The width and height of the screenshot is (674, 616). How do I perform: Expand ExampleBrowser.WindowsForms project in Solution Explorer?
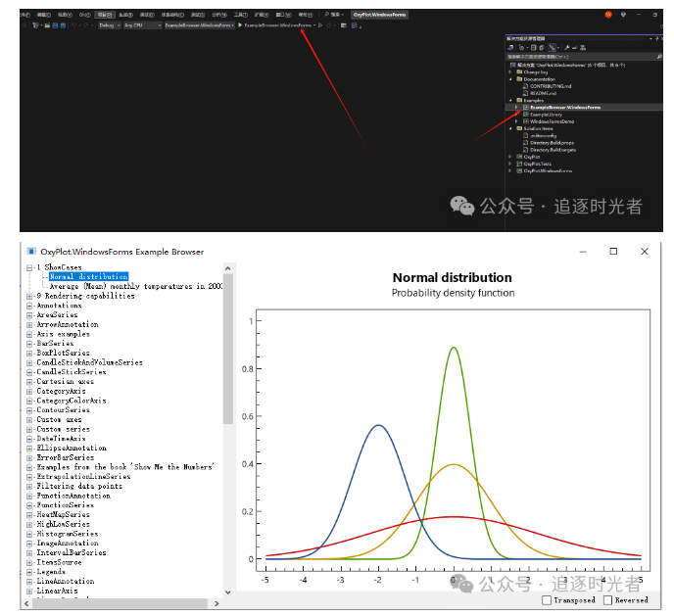tap(516, 108)
